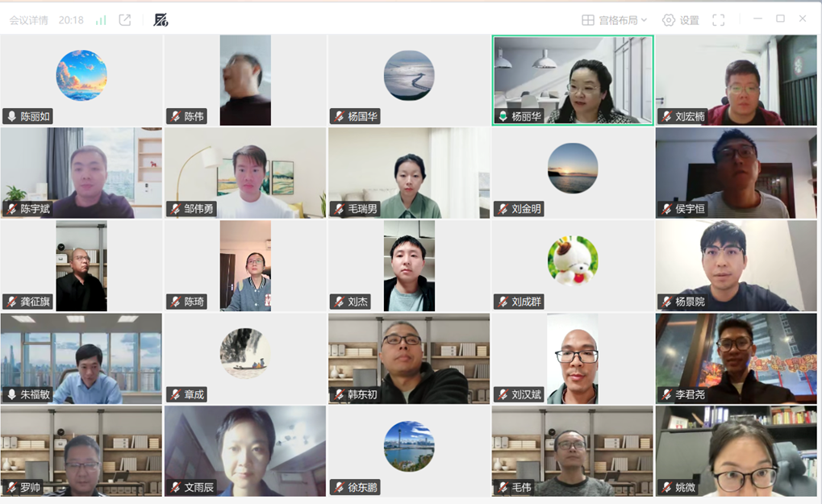Click 陈丽如's microphone icon
Screen dimensions: 822x504
point(11,116)
